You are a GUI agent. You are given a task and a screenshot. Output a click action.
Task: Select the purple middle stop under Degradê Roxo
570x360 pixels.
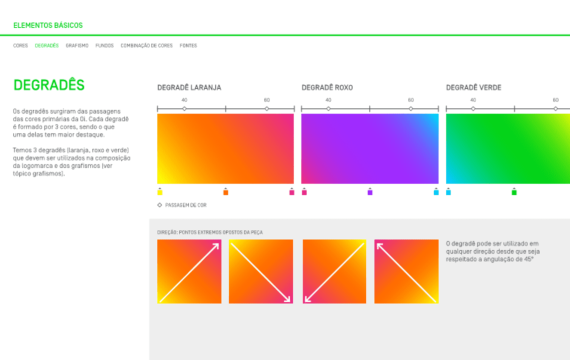click(370, 192)
